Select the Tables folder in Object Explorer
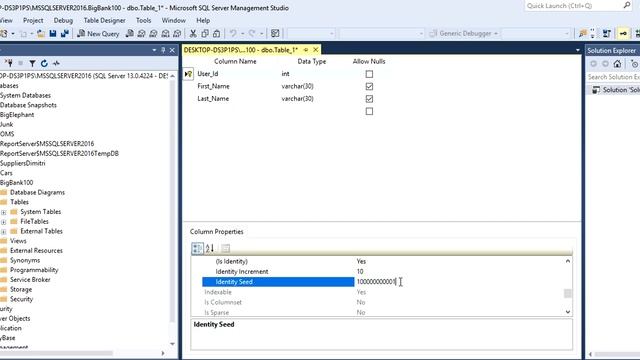Viewport: 640px width, 360px height. (x=19, y=202)
